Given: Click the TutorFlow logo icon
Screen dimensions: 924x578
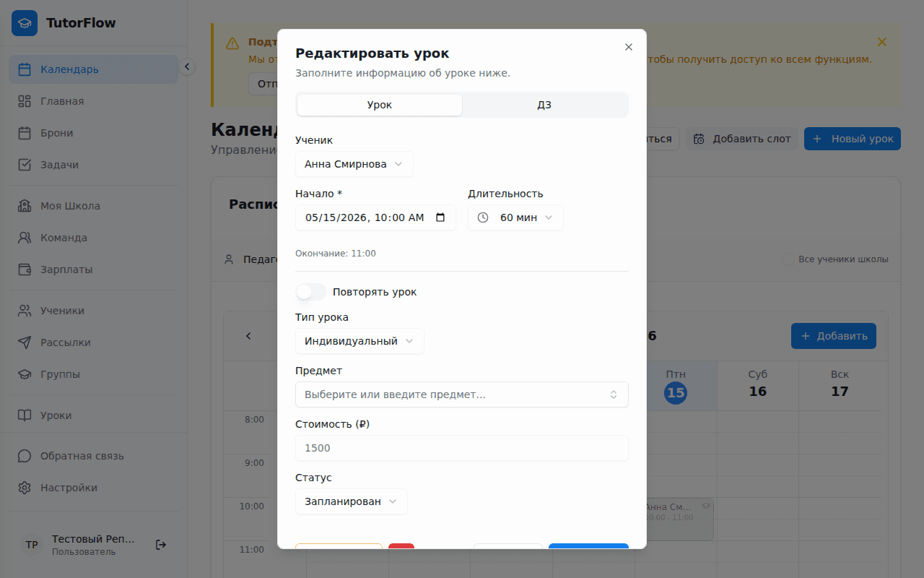Looking at the screenshot, I should tap(25, 23).
